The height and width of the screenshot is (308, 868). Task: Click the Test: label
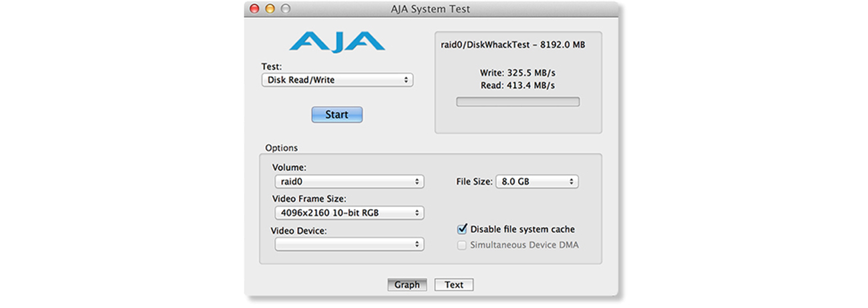[272, 67]
